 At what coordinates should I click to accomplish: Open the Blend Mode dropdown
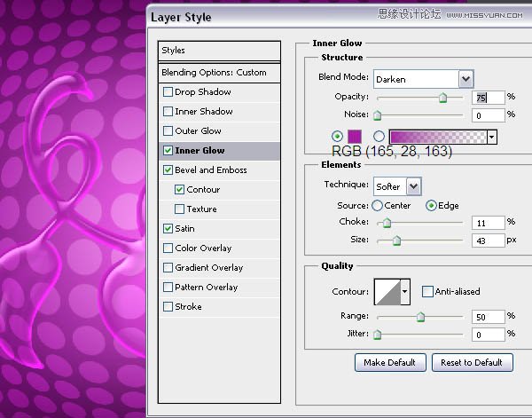465,79
